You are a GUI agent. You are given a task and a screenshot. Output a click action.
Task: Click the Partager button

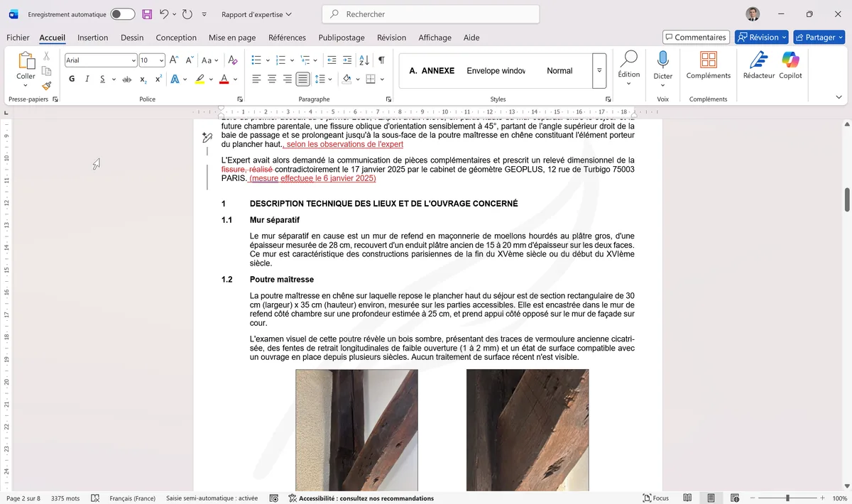pyautogui.click(x=819, y=37)
